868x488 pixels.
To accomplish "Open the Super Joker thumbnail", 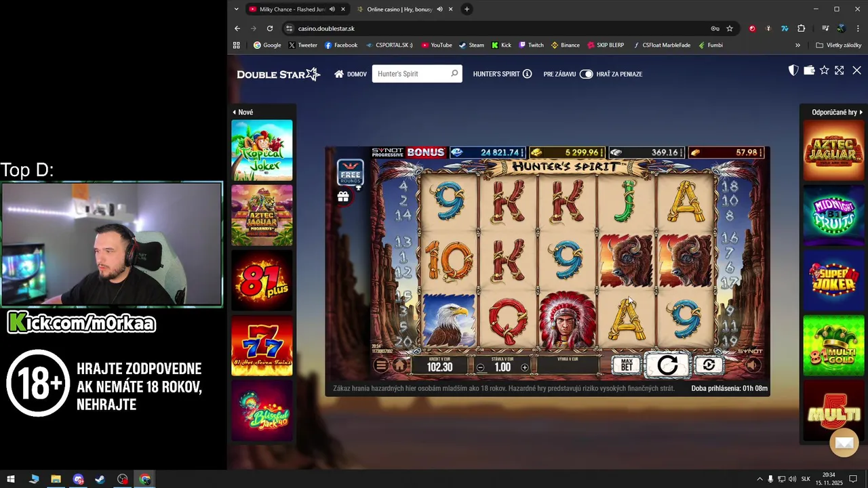I will (x=833, y=281).
